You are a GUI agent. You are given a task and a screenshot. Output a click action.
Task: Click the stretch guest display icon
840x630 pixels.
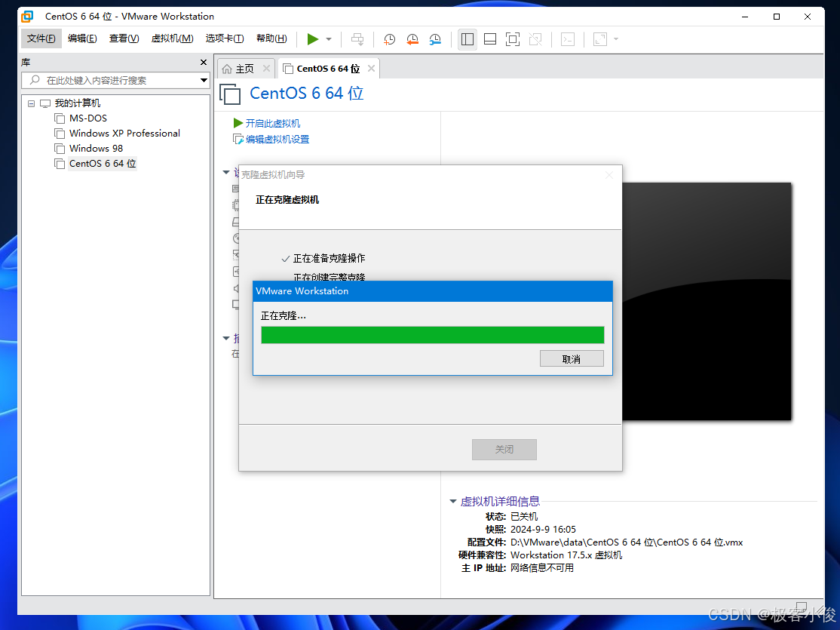click(x=600, y=39)
